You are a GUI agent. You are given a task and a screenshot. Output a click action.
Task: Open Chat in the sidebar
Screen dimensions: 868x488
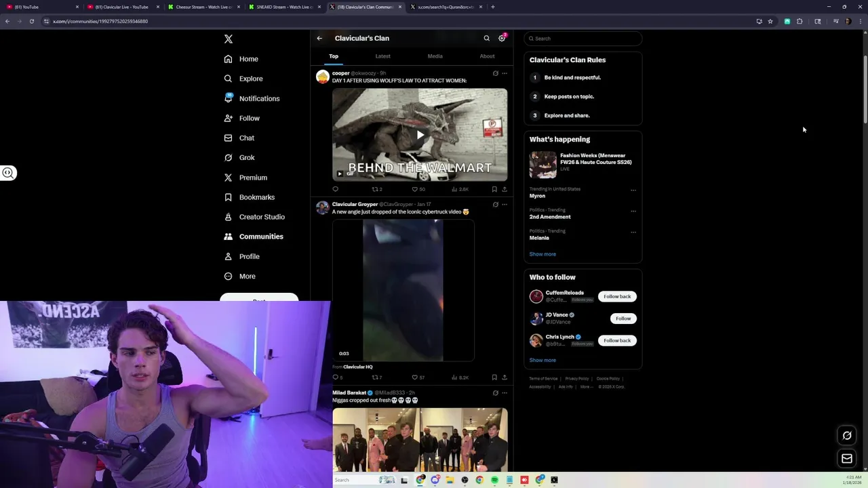click(x=239, y=138)
